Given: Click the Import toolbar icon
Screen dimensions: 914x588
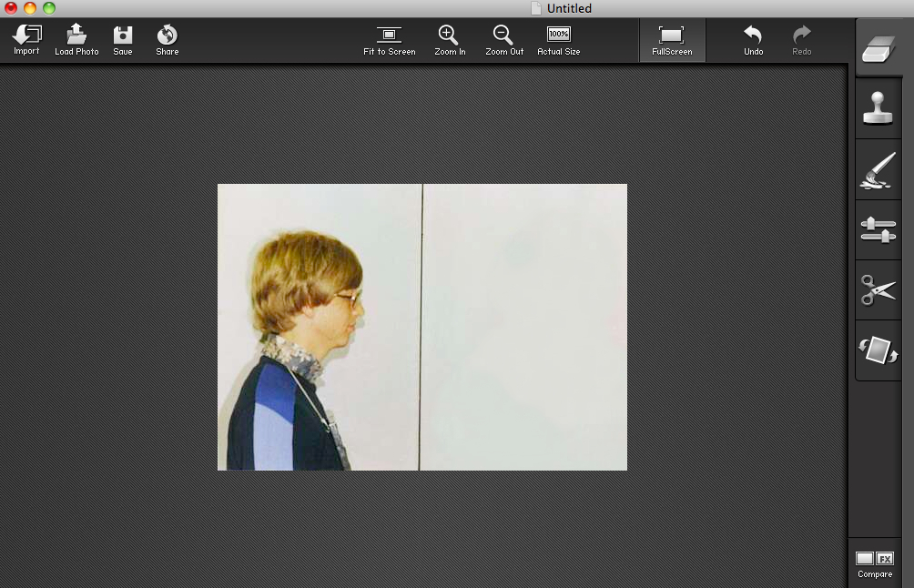Looking at the screenshot, I should [x=26, y=39].
